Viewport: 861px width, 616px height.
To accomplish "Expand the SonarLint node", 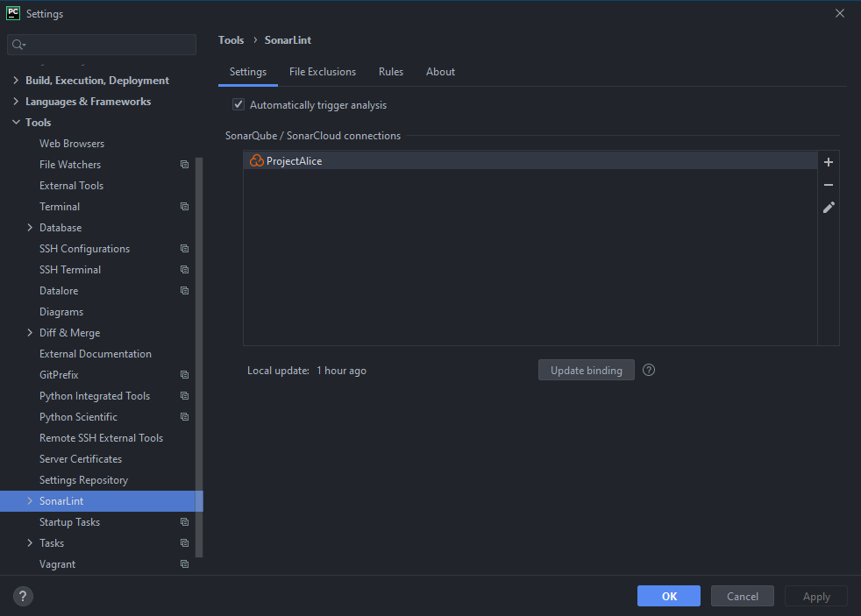I will pos(30,501).
